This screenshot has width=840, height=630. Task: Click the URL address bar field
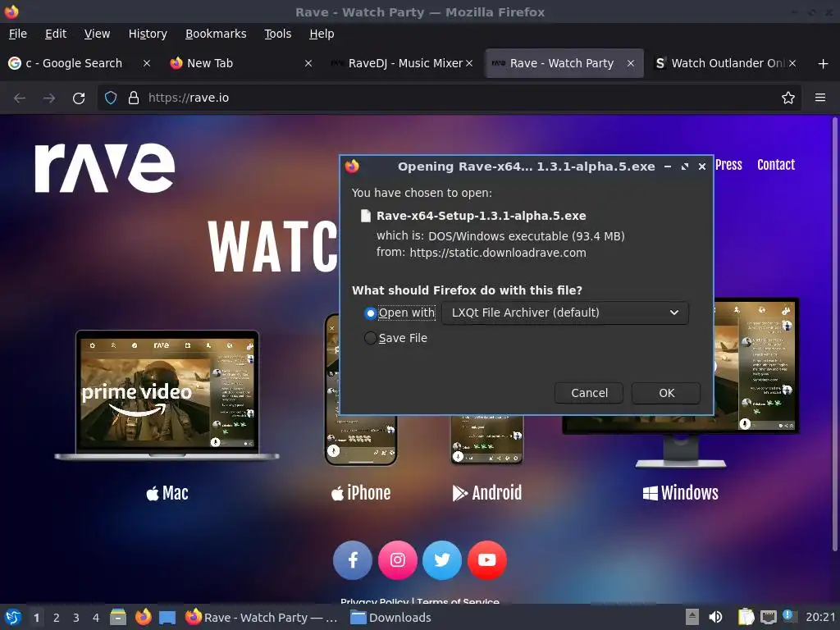[x=450, y=98]
